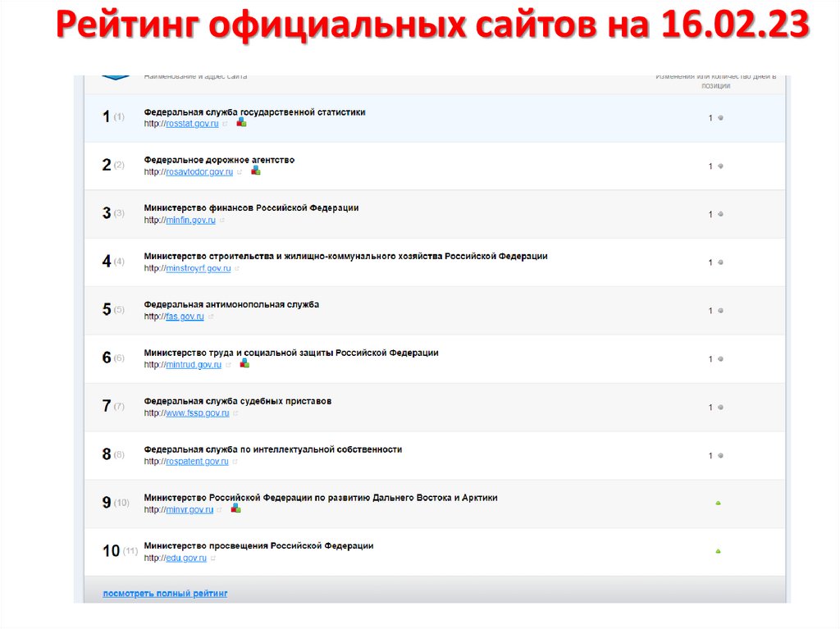Click the column header Наименование и адрес сайта
This screenshot has height=629, width=840.
[x=195, y=75]
